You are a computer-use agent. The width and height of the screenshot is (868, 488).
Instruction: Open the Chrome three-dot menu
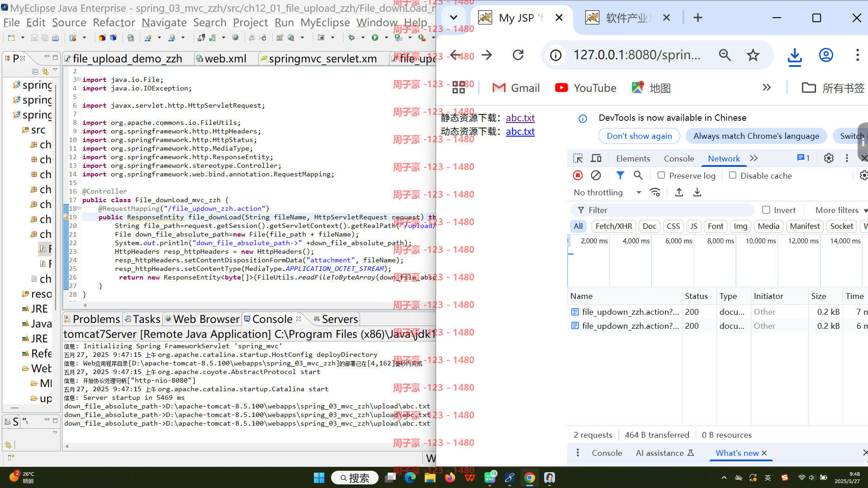pos(857,55)
